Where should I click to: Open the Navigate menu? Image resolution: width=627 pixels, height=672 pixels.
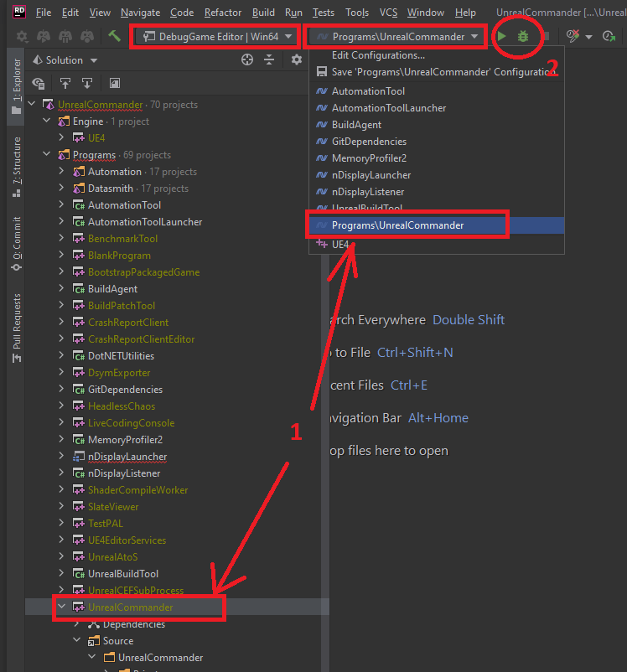(x=140, y=13)
